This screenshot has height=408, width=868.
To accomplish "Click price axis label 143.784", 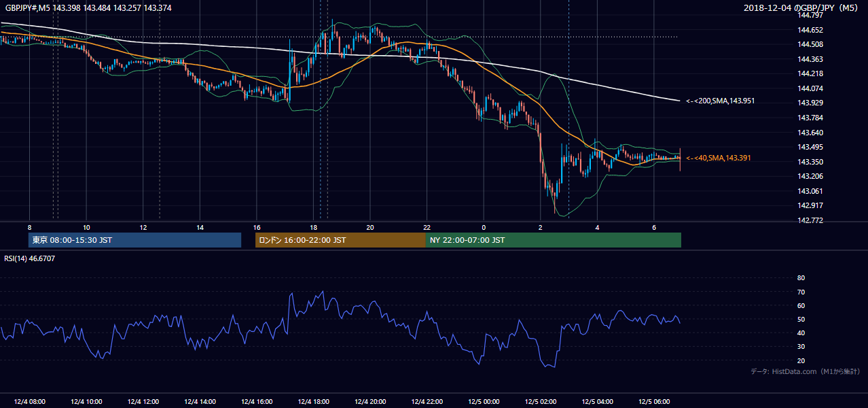I will tap(810, 118).
